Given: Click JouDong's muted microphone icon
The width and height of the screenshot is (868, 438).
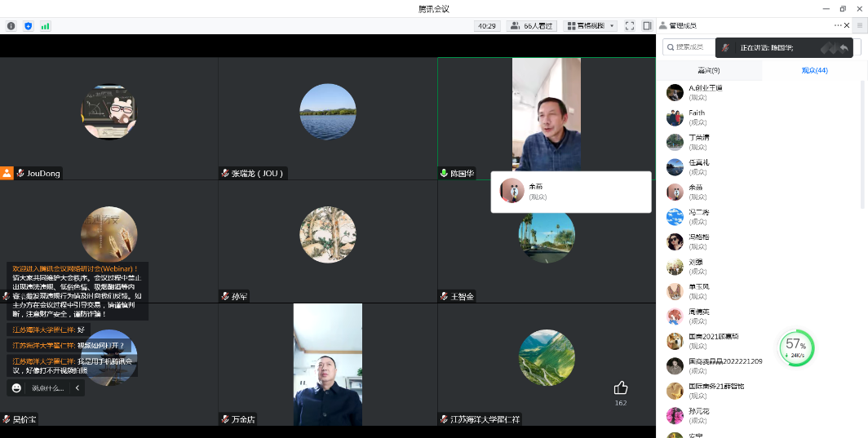Looking at the screenshot, I should (20, 174).
